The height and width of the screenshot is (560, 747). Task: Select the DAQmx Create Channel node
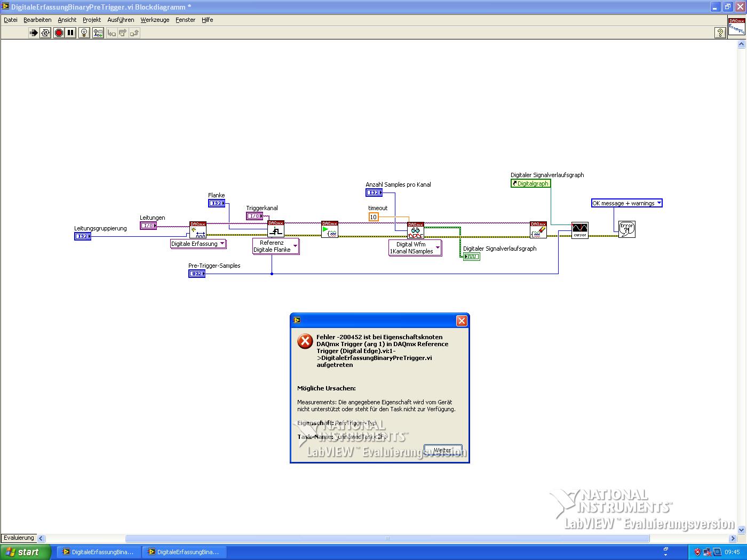point(198,230)
